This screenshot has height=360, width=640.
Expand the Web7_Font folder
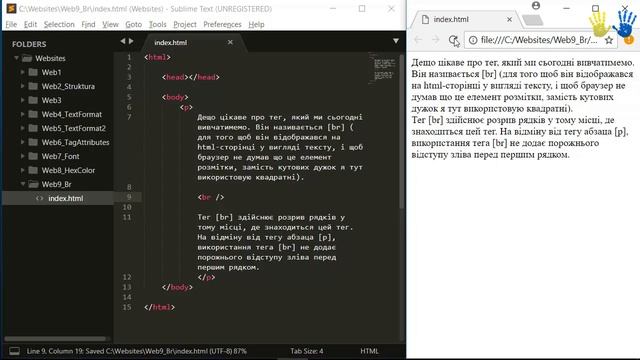click(23, 156)
